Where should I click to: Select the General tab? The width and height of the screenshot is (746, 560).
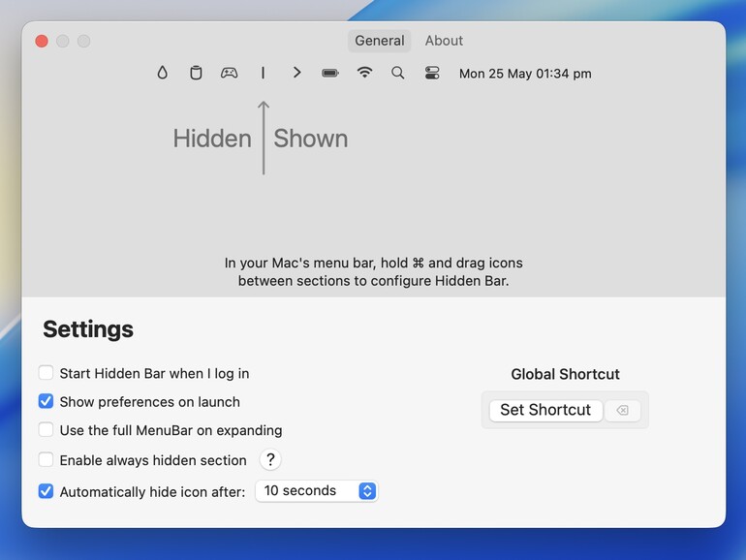pyautogui.click(x=379, y=41)
